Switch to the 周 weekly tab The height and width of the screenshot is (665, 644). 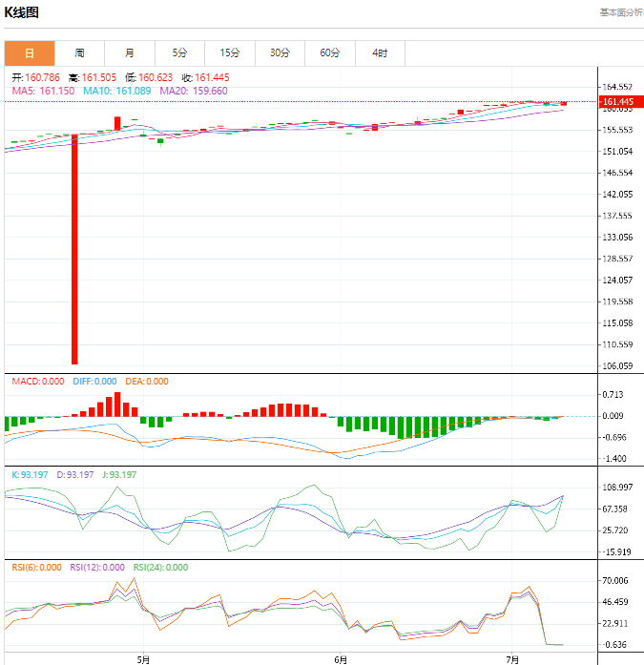coord(79,53)
